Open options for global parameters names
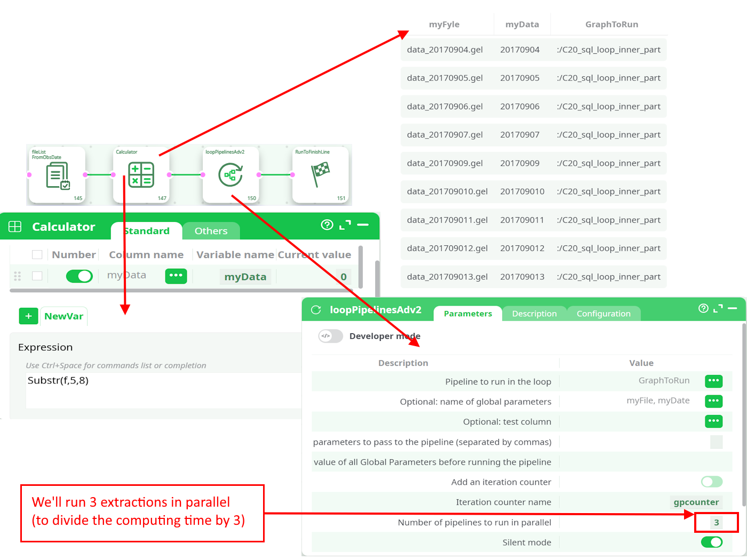Image resolution: width=747 pixels, height=560 pixels. click(x=713, y=401)
